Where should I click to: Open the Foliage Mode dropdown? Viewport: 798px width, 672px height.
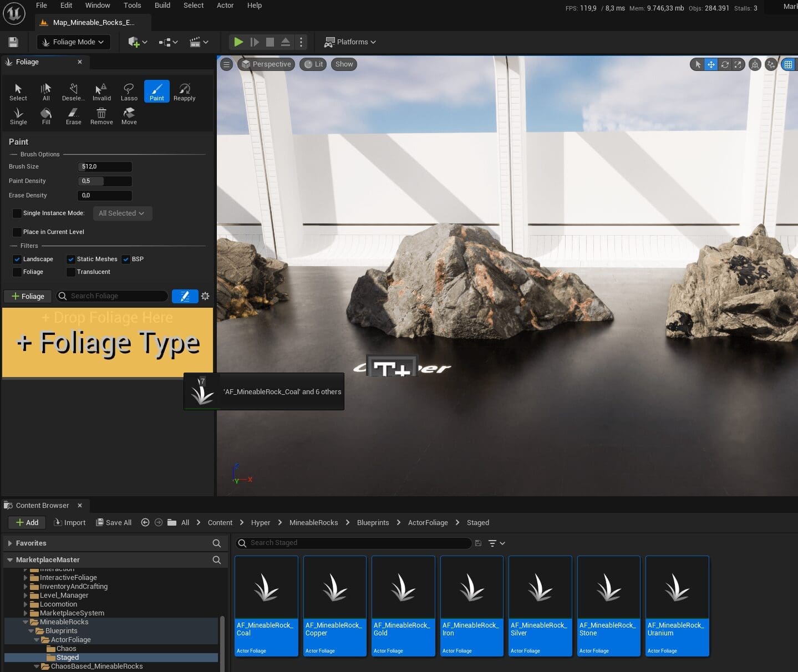pos(74,42)
